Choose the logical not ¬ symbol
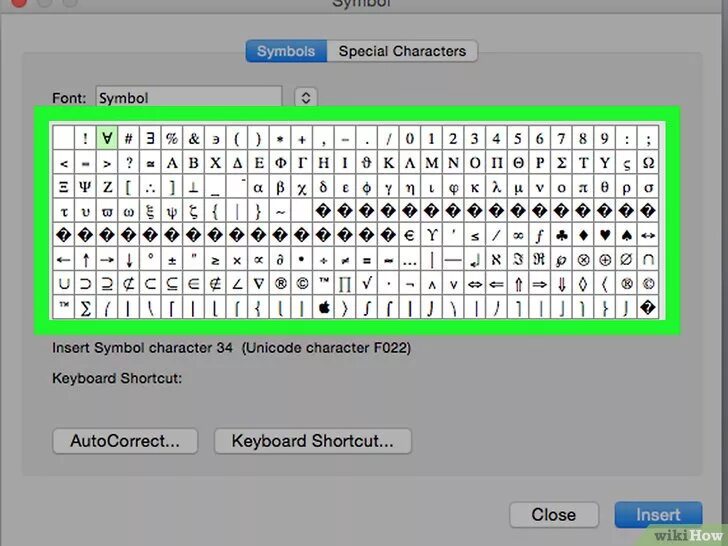Image resolution: width=728 pixels, height=546 pixels. click(410, 283)
